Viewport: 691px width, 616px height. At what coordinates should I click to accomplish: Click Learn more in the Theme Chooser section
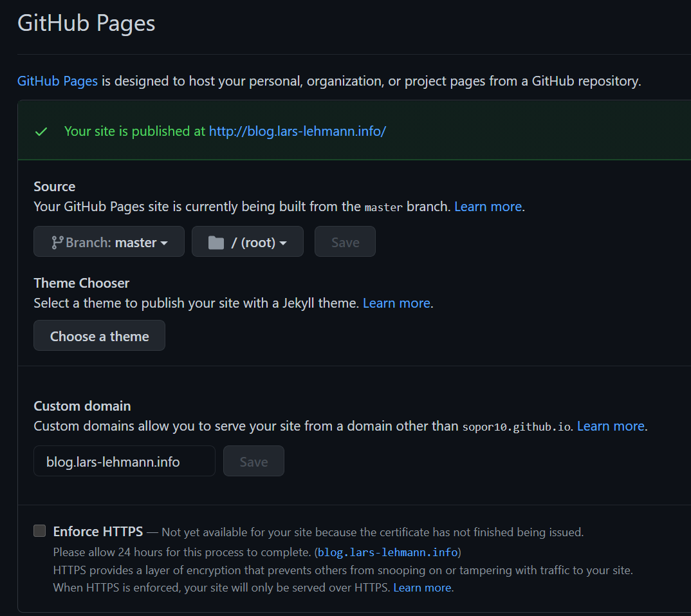click(396, 303)
